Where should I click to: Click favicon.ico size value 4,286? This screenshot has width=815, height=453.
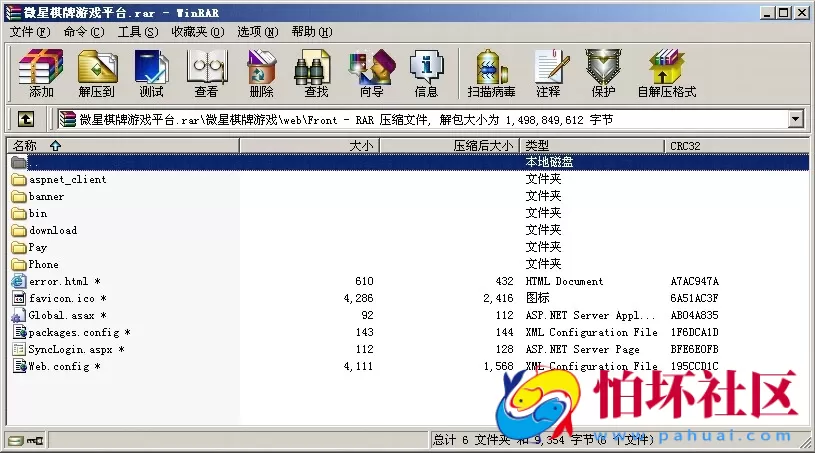click(x=358, y=299)
